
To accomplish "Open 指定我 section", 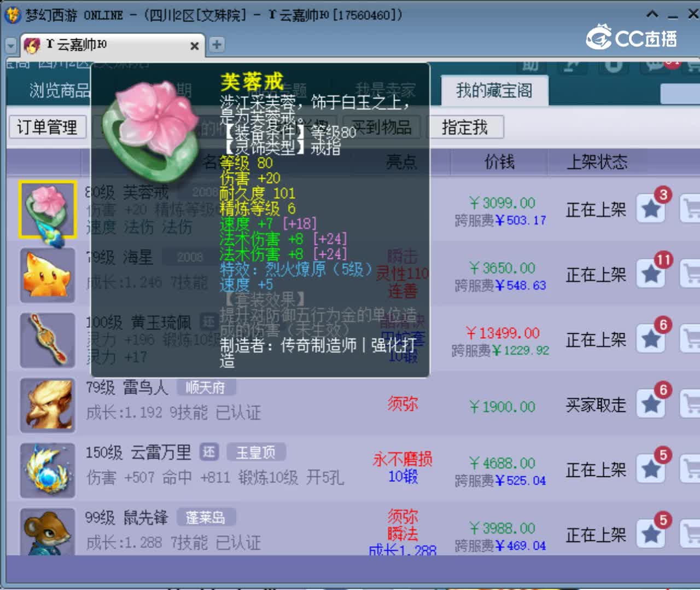I will (x=465, y=128).
